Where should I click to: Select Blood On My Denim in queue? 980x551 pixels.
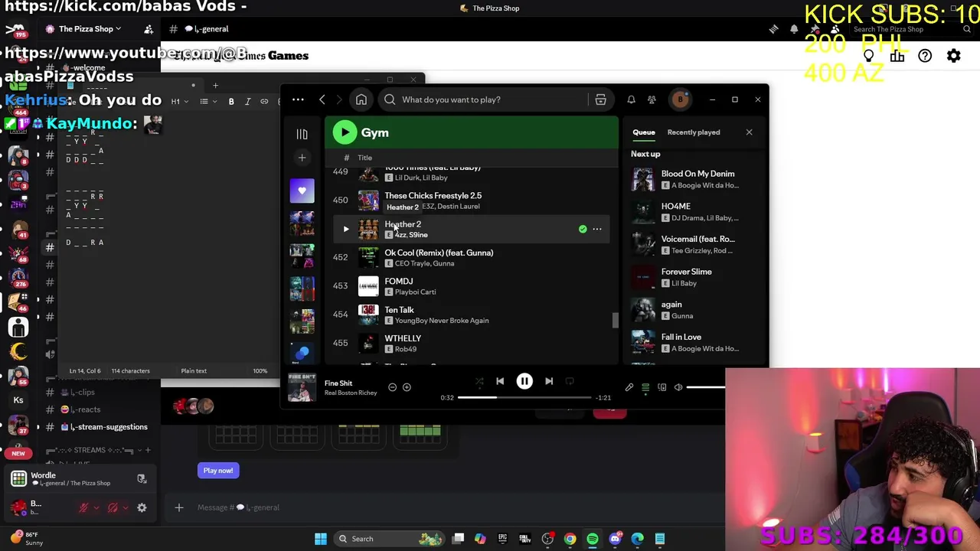[x=695, y=179]
